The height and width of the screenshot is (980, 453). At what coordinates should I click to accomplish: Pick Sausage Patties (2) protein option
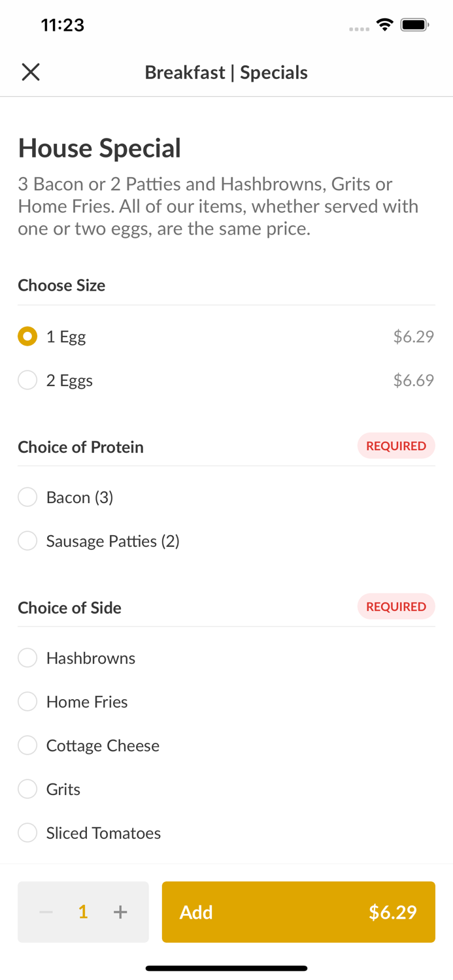[27, 541]
